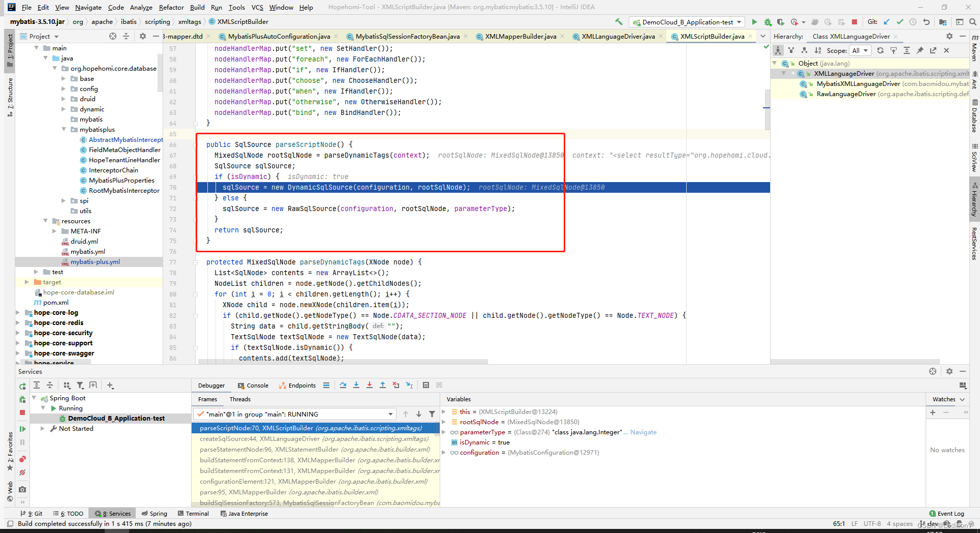Toggle the Maven tool window on the right stripe
Viewport: 980px width, 533px height.
point(974,48)
